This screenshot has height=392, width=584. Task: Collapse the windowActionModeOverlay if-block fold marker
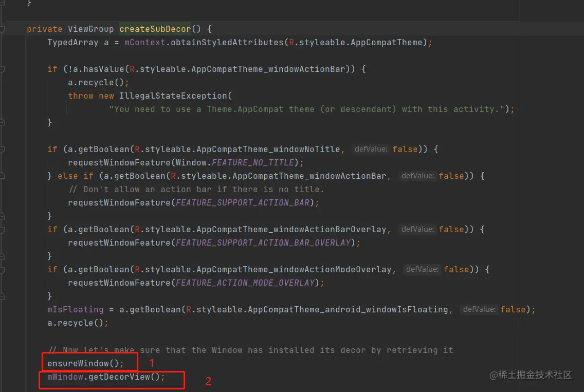[x=2, y=270]
